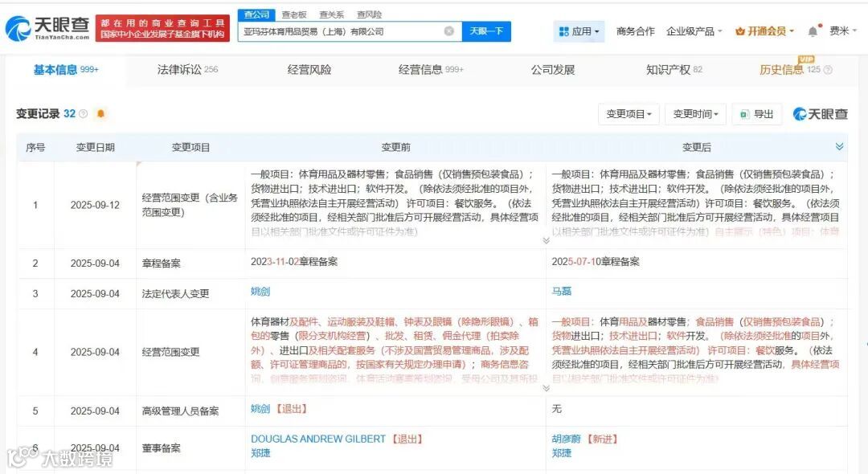Open DOUGLAS ANDREW GILBERT link

coord(318,439)
